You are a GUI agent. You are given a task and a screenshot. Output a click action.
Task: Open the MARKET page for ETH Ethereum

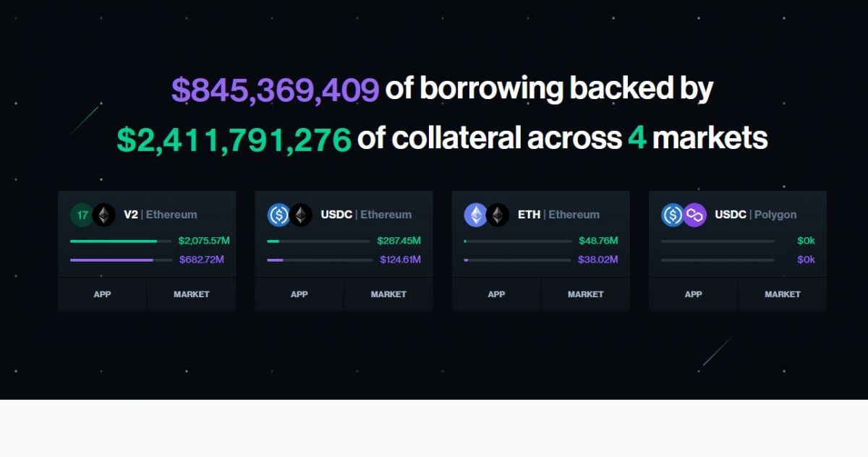(x=585, y=294)
